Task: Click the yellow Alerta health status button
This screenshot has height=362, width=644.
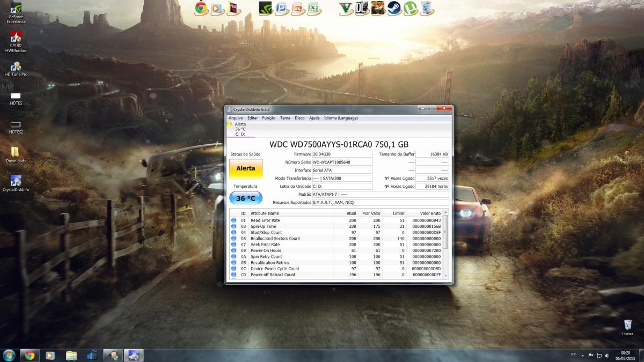Action: click(x=246, y=168)
